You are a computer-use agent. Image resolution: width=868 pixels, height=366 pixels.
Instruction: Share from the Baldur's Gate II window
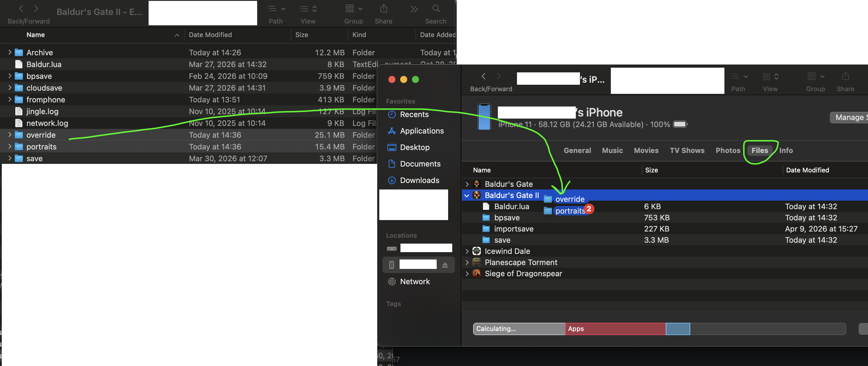click(383, 9)
